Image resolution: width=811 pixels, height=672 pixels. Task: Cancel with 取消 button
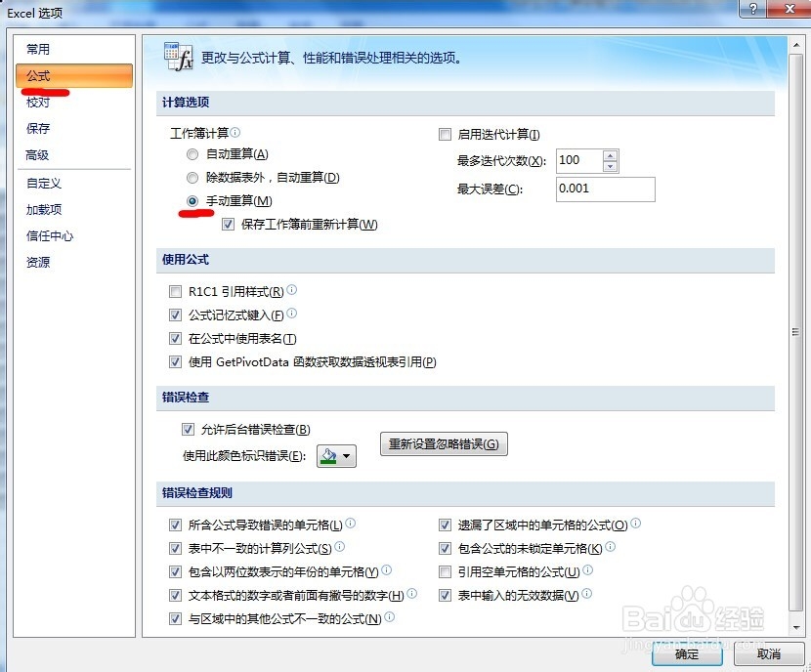pos(769,654)
